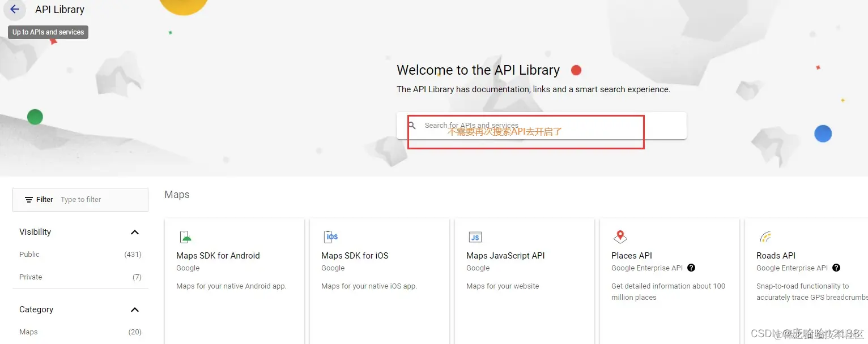Click Google under Maps JavaScript API
This screenshot has width=868, height=344.
click(478, 268)
